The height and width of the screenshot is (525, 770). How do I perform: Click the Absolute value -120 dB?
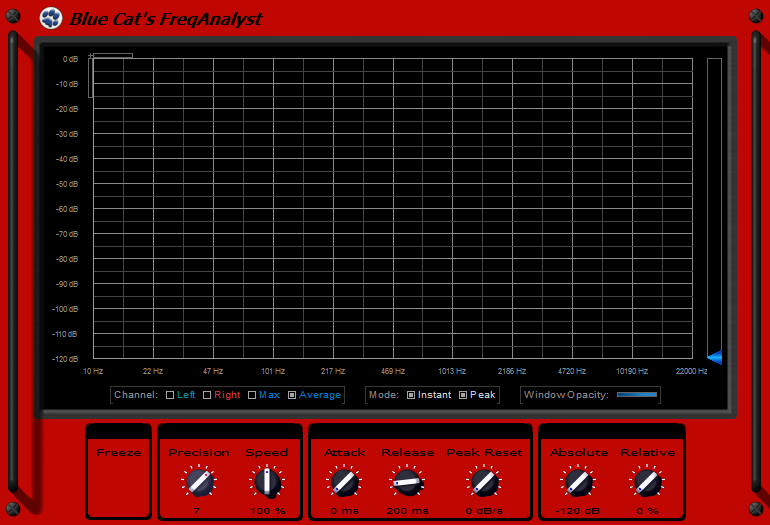point(578,511)
